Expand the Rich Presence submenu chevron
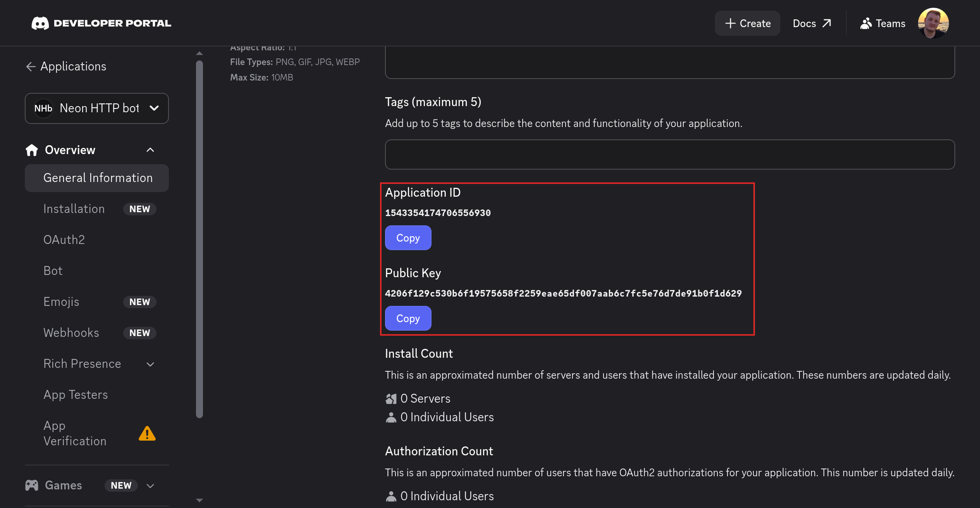The height and width of the screenshot is (508, 980). click(x=150, y=364)
